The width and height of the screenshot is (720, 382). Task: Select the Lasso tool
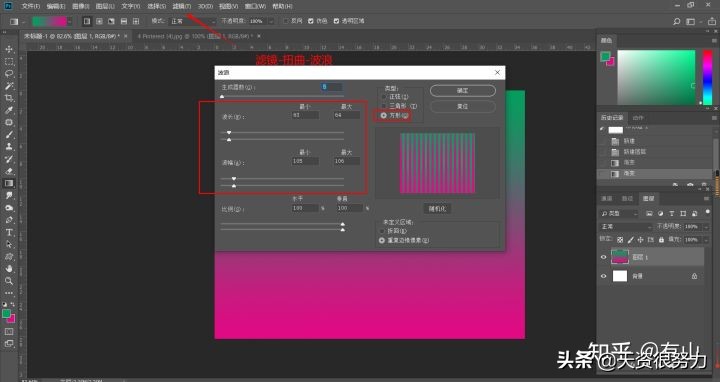(x=9, y=74)
